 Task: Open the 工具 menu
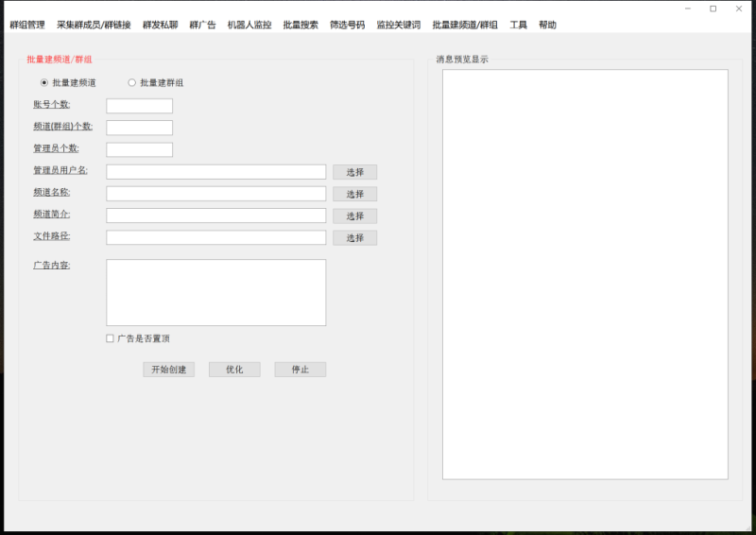click(519, 26)
